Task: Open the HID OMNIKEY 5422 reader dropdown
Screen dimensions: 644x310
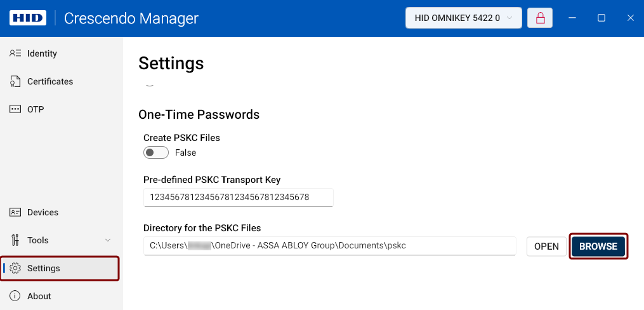Action: pos(464,18)
